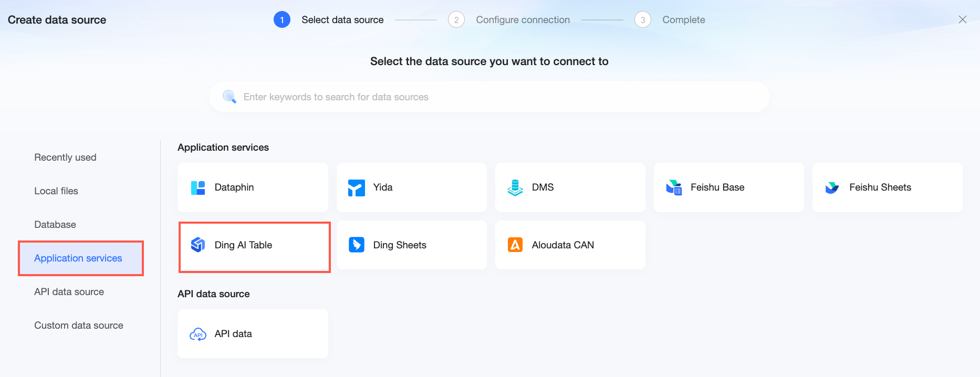
Task: Click the Dataphin data source icon
Action: pos(198,187)
